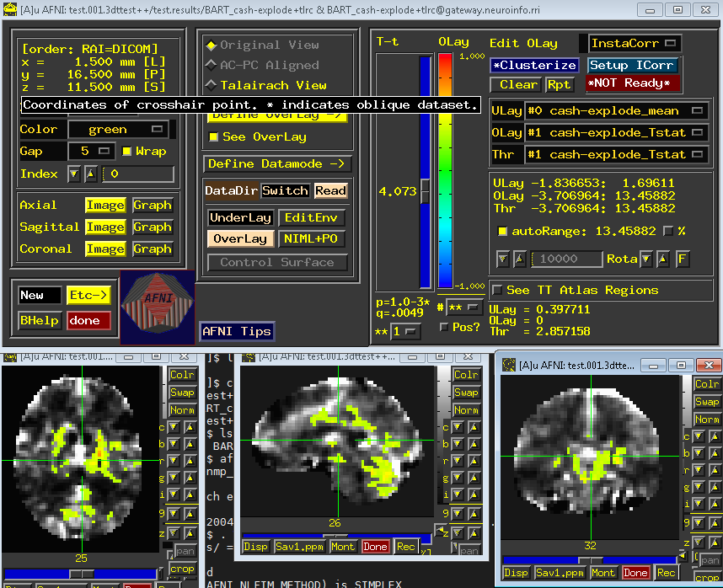Click Rota down arrow

click(646, 259)
